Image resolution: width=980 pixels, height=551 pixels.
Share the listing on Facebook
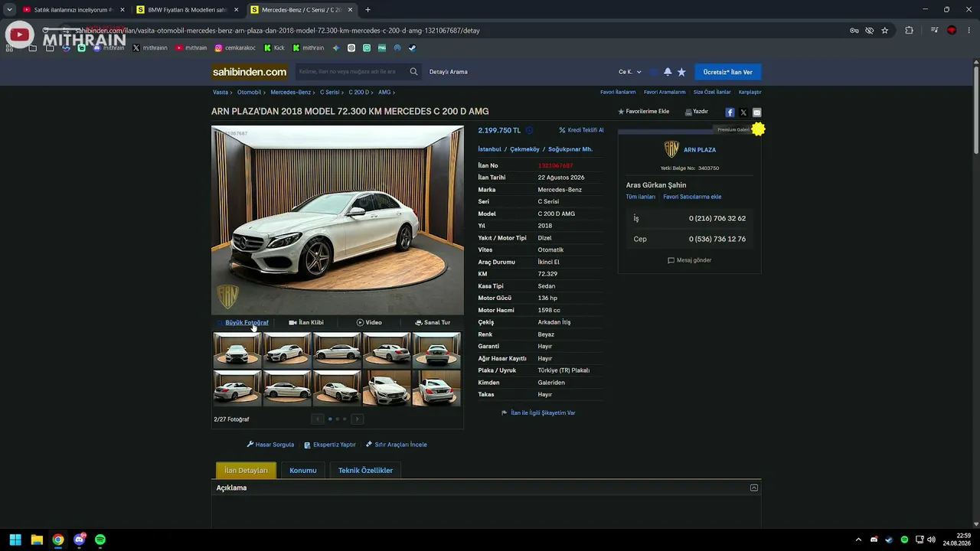tap(730, 112)
